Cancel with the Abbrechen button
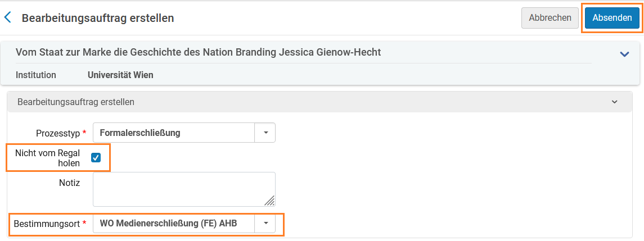This screenshot has height=241, width=644. tap(550, 18)
